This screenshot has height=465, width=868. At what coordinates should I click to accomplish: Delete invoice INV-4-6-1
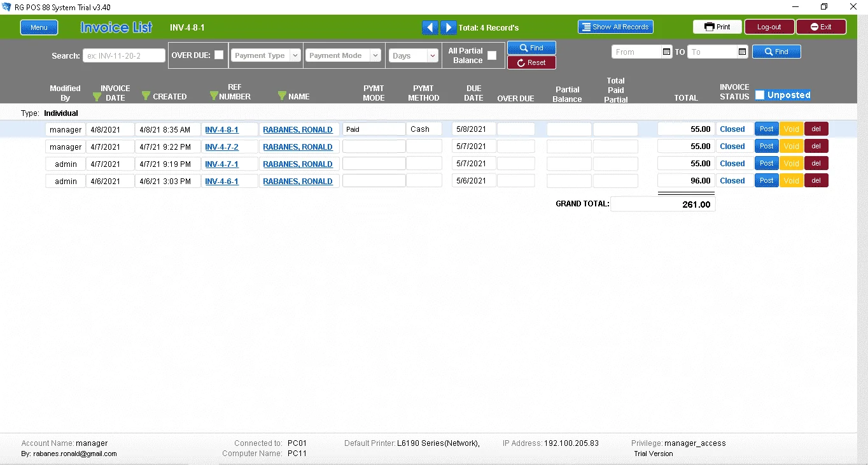(816, 180)
